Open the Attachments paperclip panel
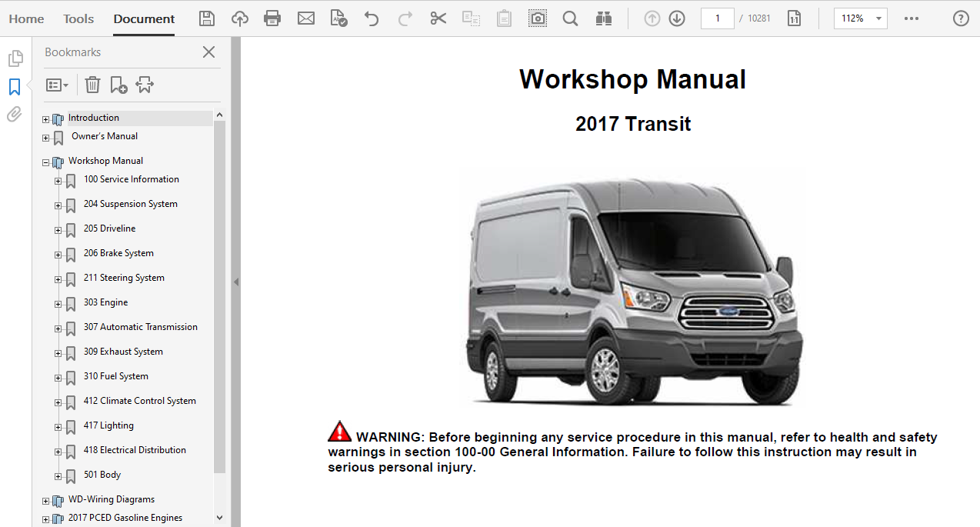Viewport: 980px width, 527px height. click(15, 115)
